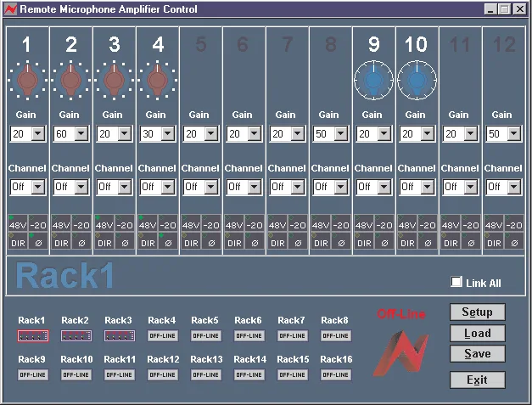
Task: Click the Load button
Action: [478, 333]
